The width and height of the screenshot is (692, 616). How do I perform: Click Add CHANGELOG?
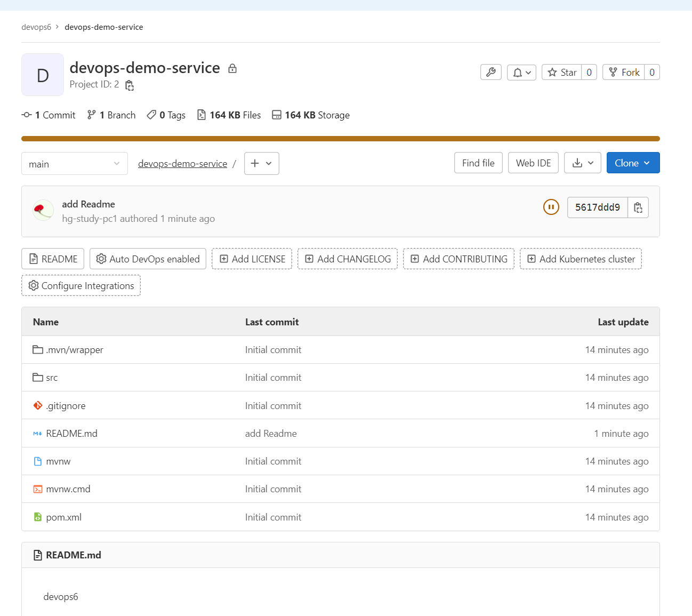348,259
